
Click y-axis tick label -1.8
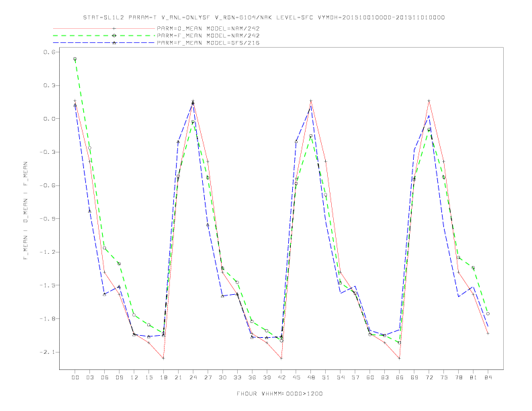point(47,319)
